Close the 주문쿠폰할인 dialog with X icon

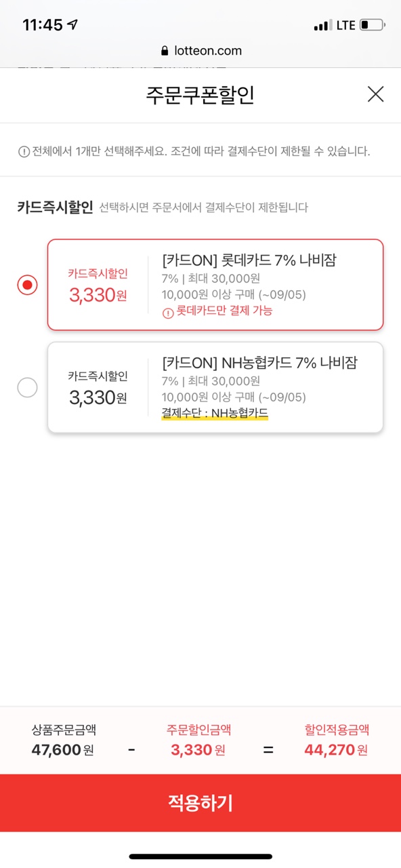tap(375, 94)
